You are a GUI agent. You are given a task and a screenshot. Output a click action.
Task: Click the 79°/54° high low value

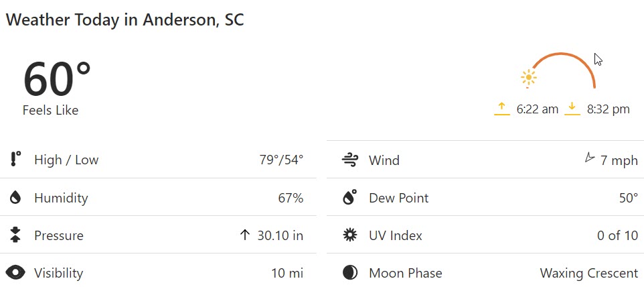coord(281,160)
